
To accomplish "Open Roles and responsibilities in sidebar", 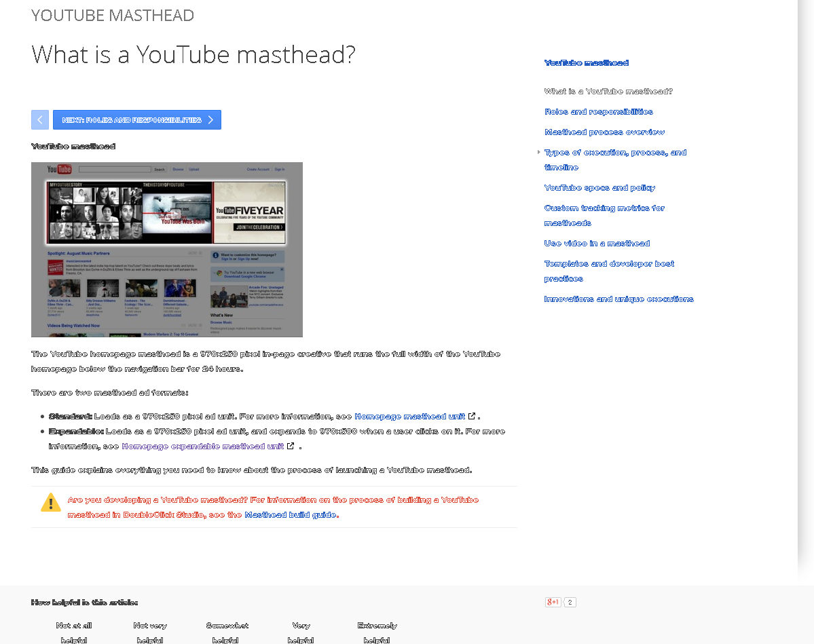I will [599, 111].
